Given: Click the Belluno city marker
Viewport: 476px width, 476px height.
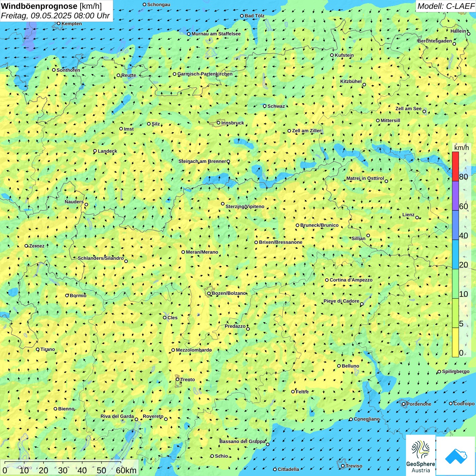Looking at the screenshot, I should tap(339, 366).
